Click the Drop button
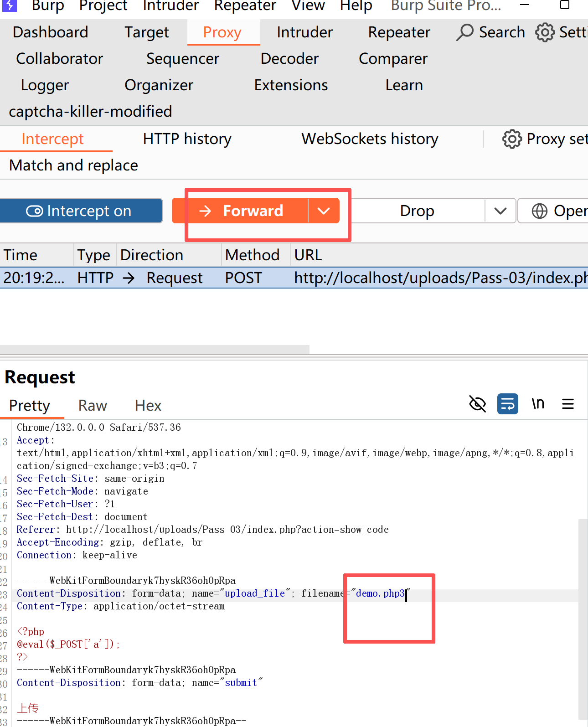This screenshot has width=588, height=727. [417, 211]
